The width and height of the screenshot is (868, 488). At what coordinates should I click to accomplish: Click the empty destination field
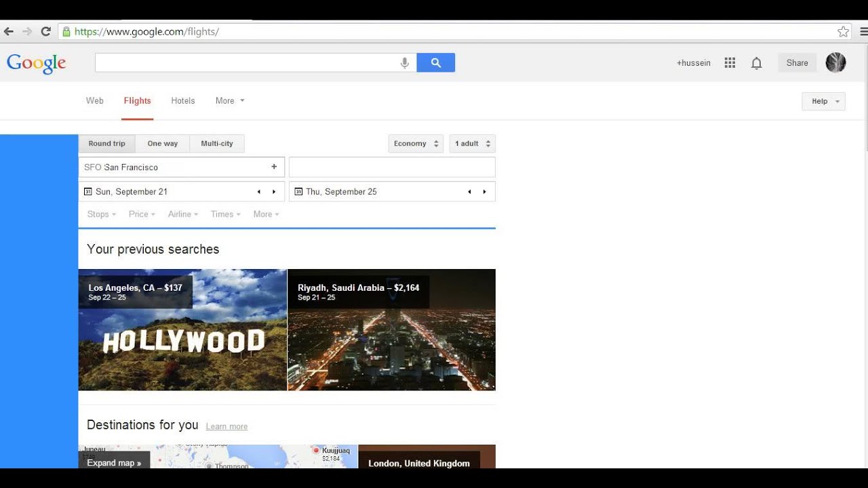pos(392,167)
